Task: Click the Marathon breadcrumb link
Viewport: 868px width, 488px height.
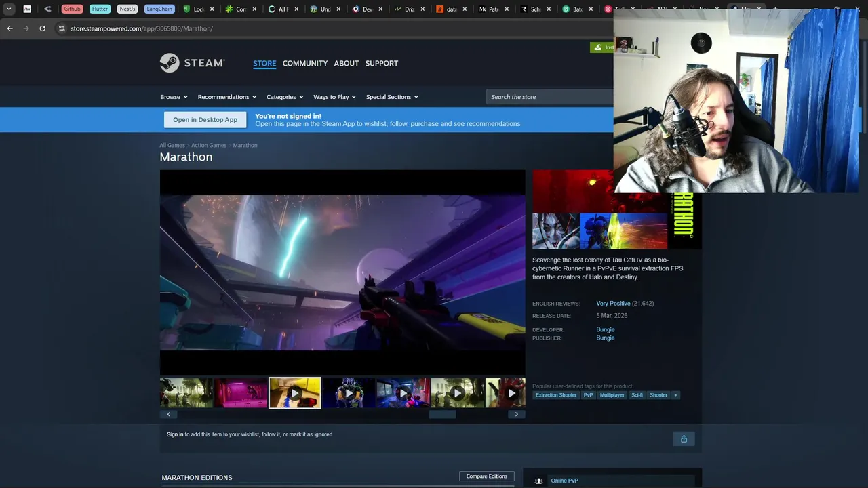Action: pyautogui.click(x=245, y=145)
